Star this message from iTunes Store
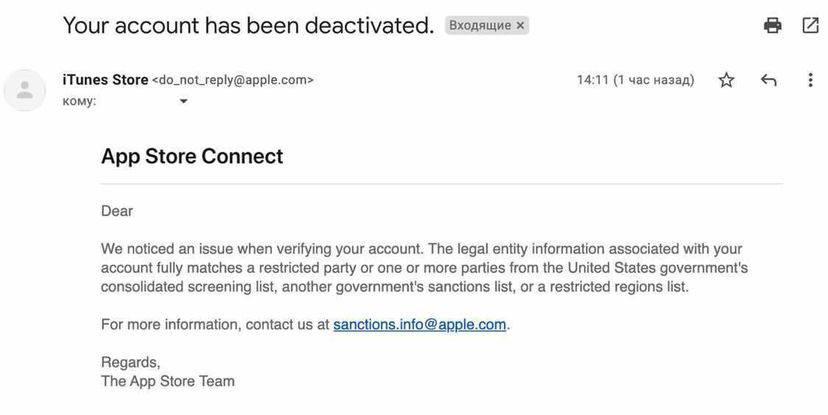Viewport: 828px width, 415px height. tap(727, 80)
